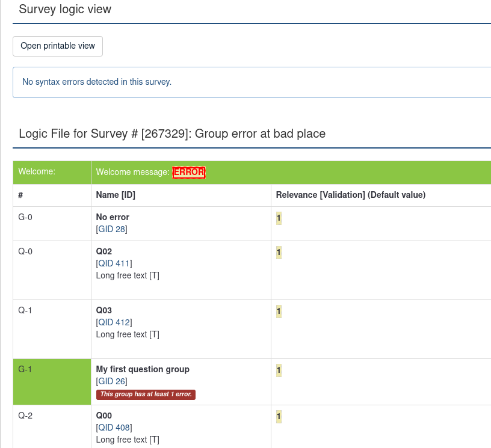Open the GID 26 group link
491x448 pixels.
112,381
